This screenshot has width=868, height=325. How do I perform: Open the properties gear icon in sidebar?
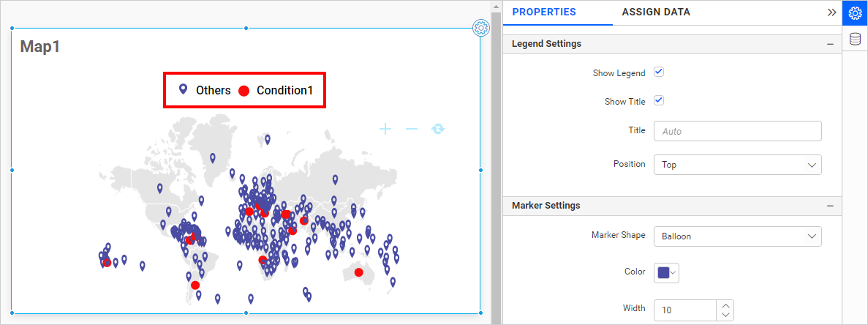coord(855,12)
